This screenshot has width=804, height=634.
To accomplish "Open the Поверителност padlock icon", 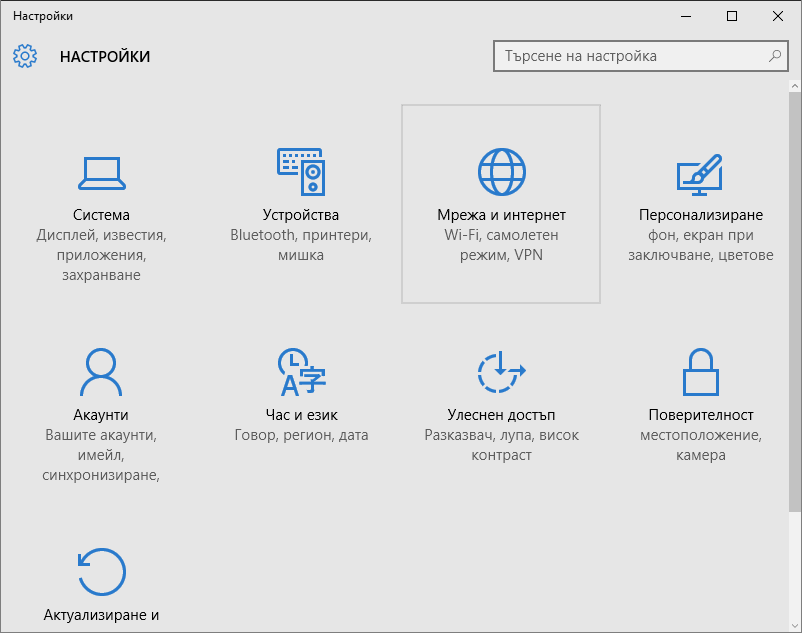I will click(700, 372).
